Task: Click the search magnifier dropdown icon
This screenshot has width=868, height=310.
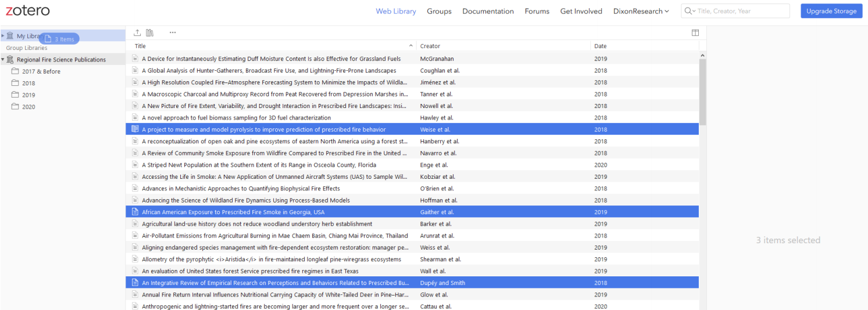Action: (x=690, y=11)
